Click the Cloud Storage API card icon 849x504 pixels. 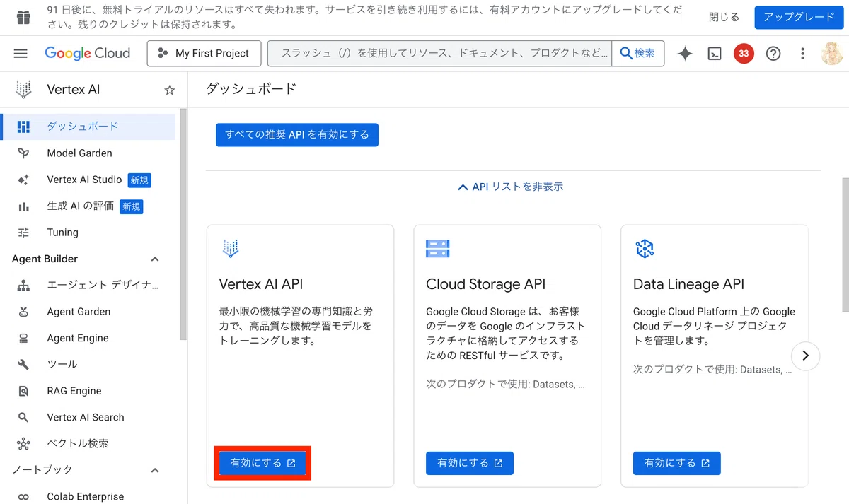tap(438, 248)
